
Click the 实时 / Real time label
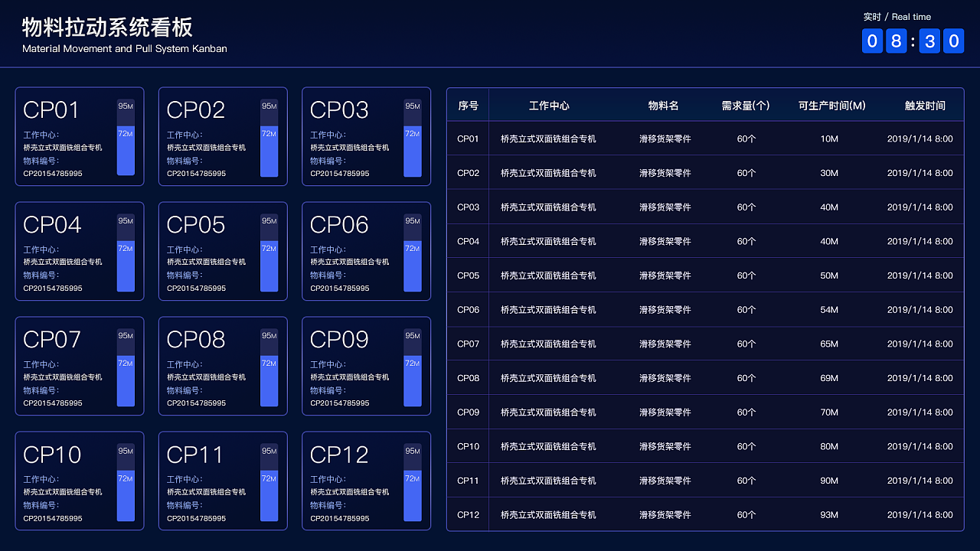[x=897, y=17]
